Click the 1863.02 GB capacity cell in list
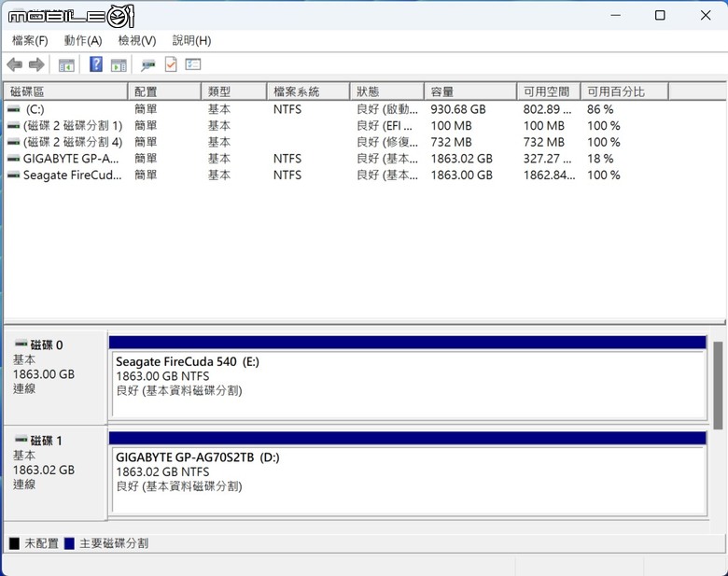 461,159
